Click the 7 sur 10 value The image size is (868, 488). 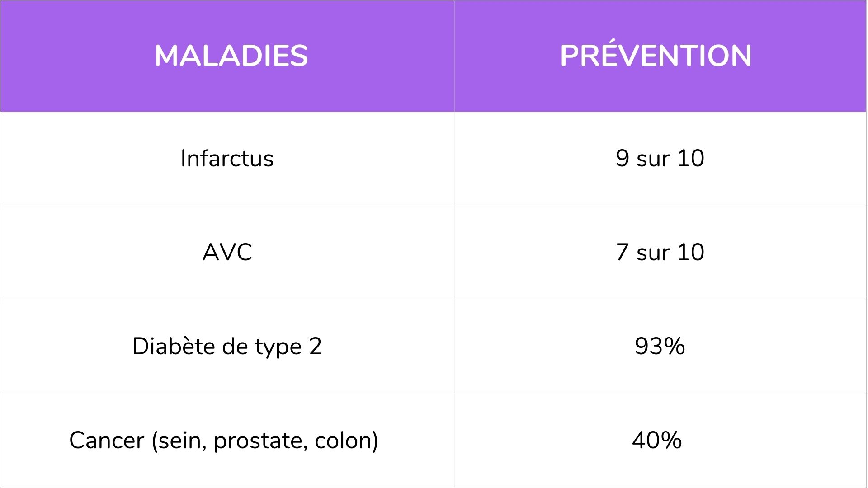point(660,252)
